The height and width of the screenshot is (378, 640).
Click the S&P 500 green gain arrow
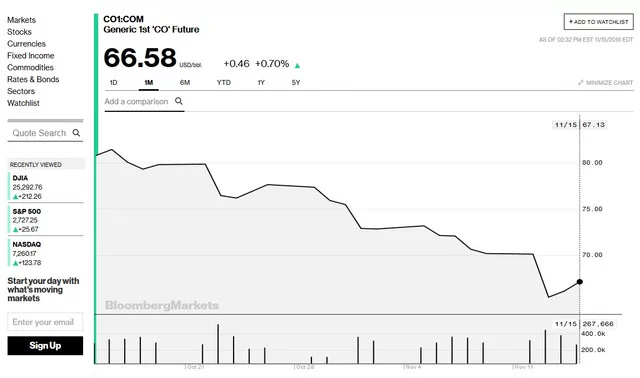(x=16, y=229)
